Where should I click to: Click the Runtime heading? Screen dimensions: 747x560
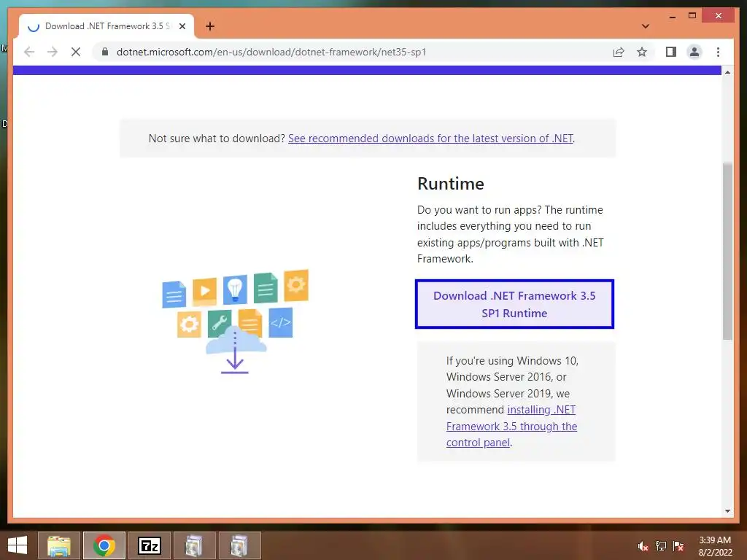[451, 184]
